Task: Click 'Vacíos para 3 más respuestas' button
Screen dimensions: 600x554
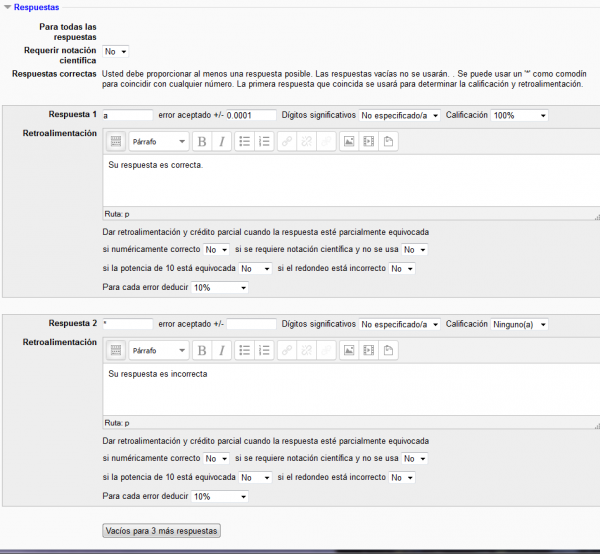Action: click(161, 530)
